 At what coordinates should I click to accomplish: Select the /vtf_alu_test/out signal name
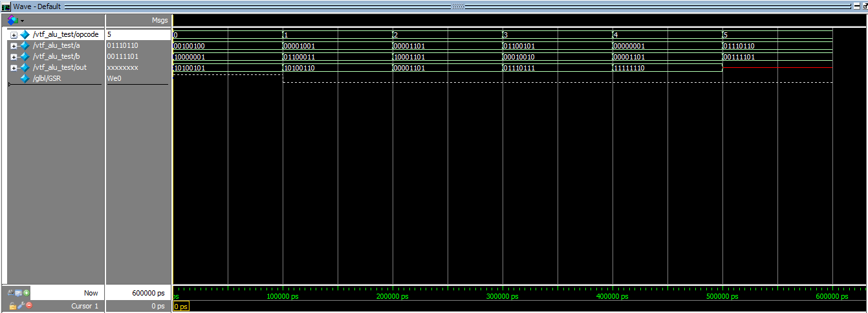(x=60, y=67)
